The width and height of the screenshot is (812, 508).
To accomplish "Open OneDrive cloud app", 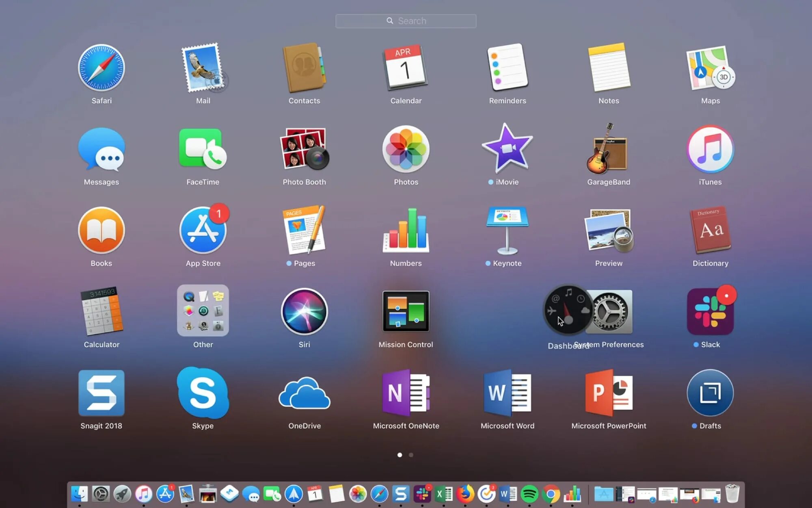I will (304, 393).
